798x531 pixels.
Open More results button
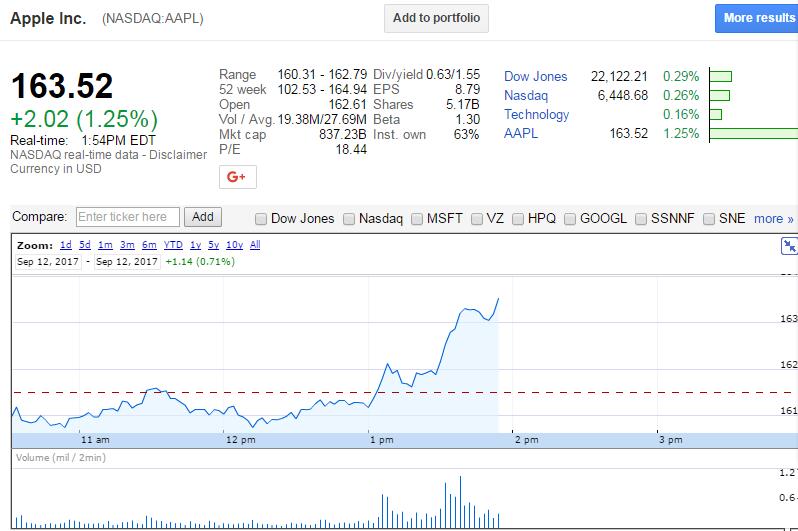[757, 18]
